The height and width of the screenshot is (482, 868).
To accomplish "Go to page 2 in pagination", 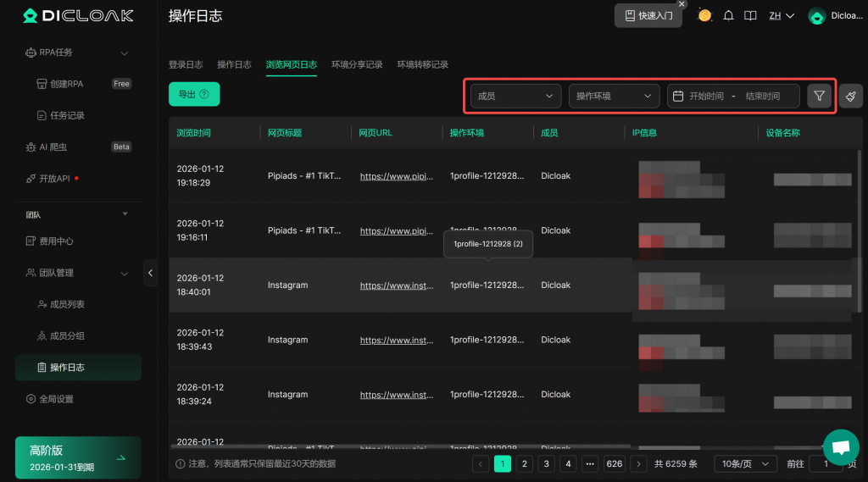I will pos(525,463).
